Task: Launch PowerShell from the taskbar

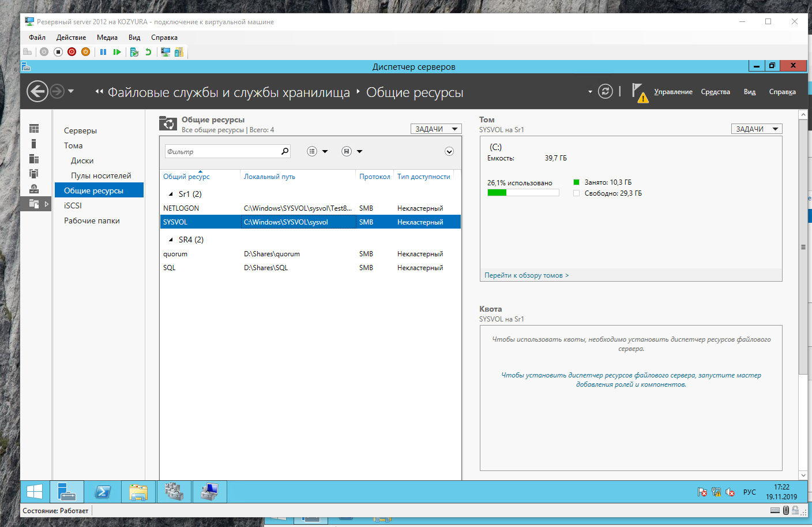Action: pyautogui.click(x=103, y=492)
